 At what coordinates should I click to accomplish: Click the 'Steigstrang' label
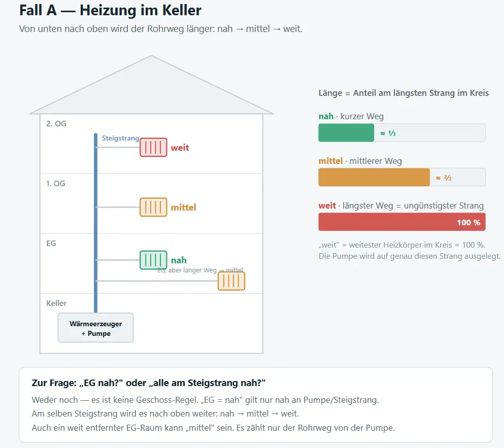coord(120,138)
